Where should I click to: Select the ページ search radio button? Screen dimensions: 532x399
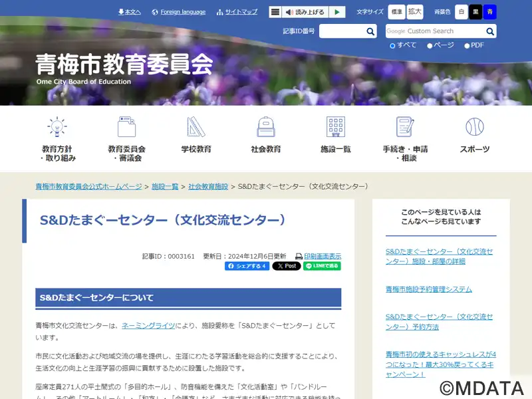[x=430, y=45]
